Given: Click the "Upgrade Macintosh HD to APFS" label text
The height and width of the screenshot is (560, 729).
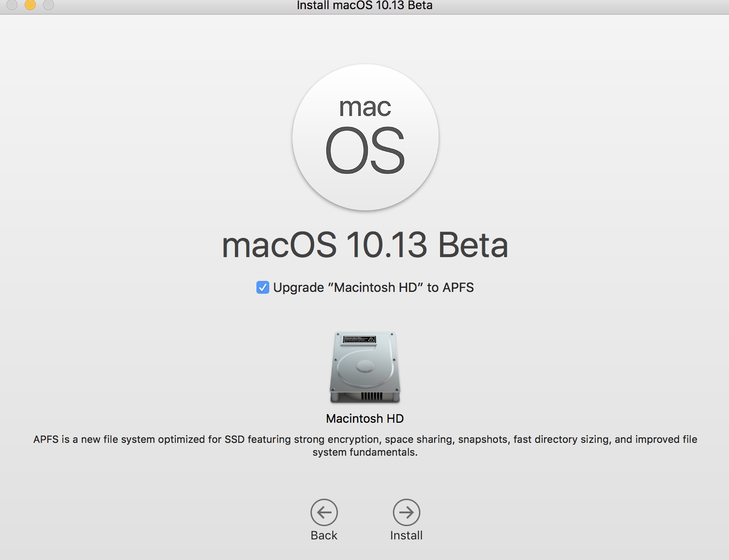Looking at the screenshot, I should click(373, 287).
